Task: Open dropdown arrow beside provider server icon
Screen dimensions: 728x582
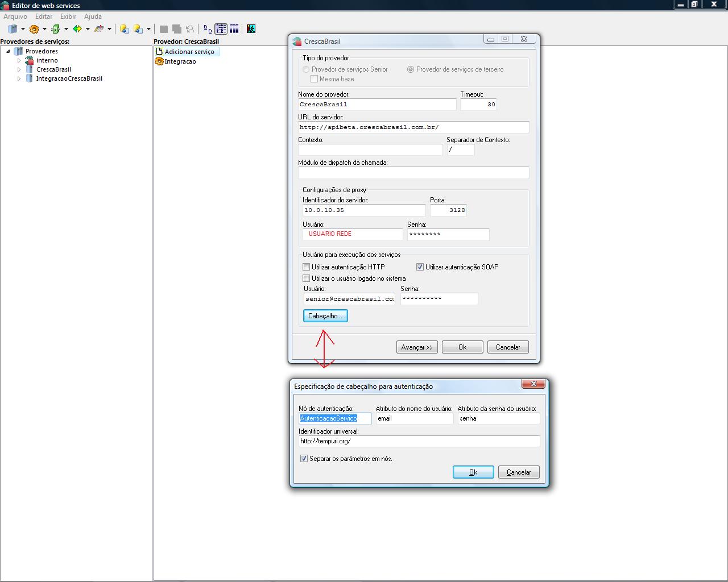Action: point(23,29)
